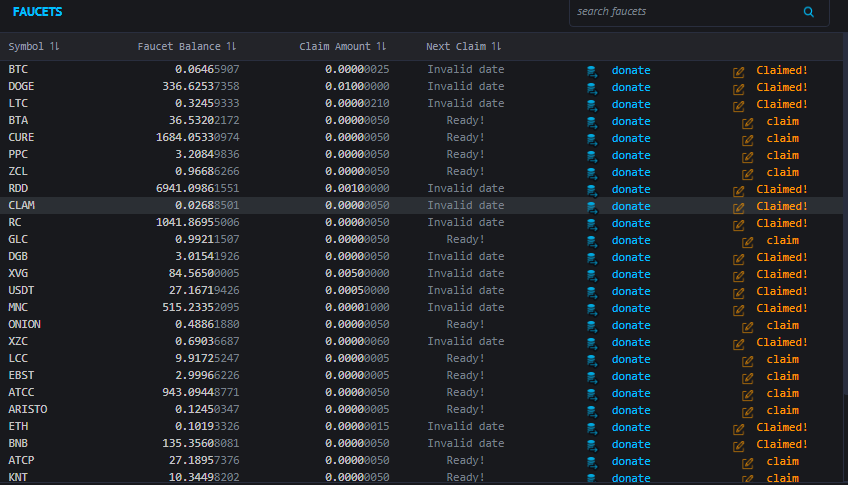
Task: Click the donate coin icon for USDT
Action: pyautogui.click(x=592, y=293)
